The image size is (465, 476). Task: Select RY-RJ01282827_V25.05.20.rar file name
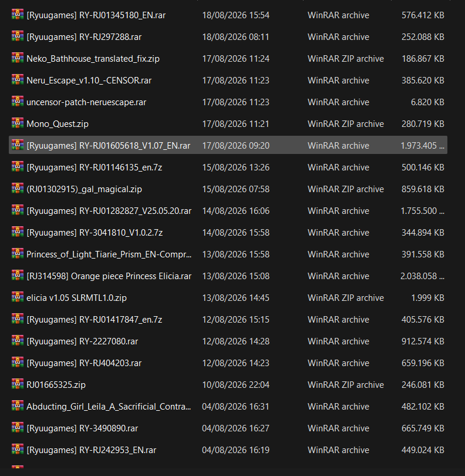pyautogui.click(x=109, y=211)
